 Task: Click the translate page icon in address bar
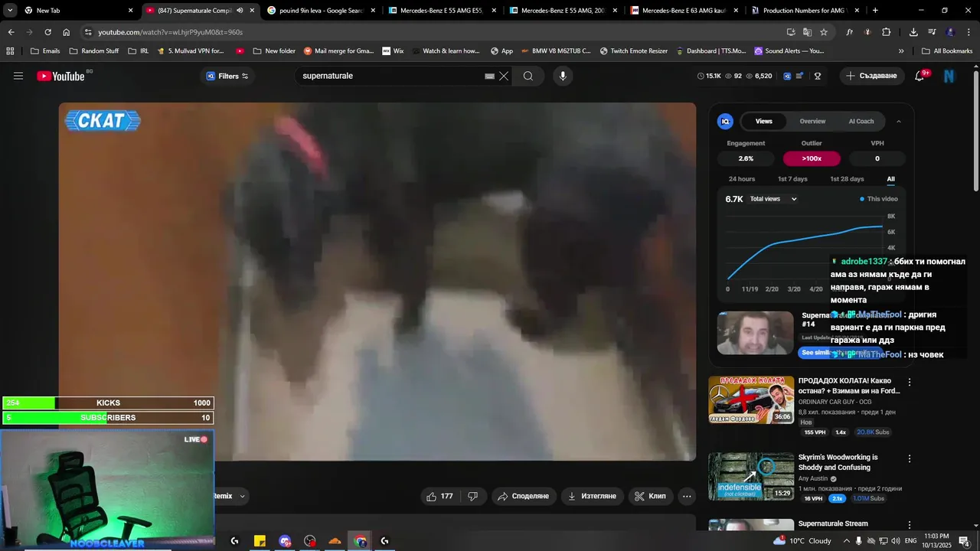click(807, 32)
